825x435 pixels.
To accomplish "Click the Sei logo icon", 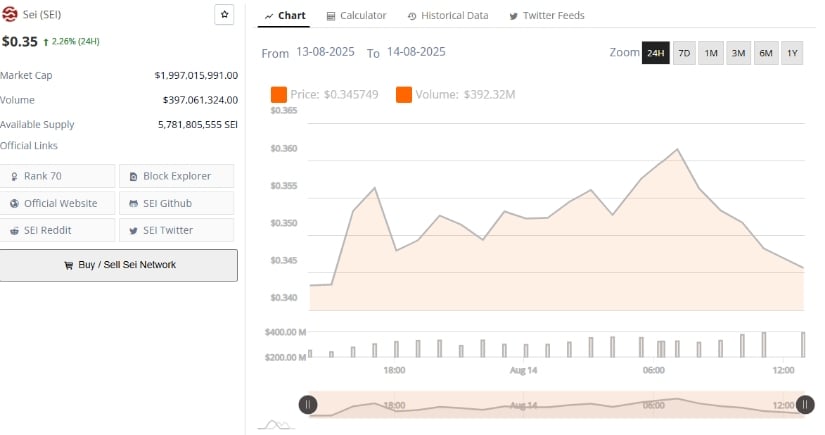I will (9, 14).
